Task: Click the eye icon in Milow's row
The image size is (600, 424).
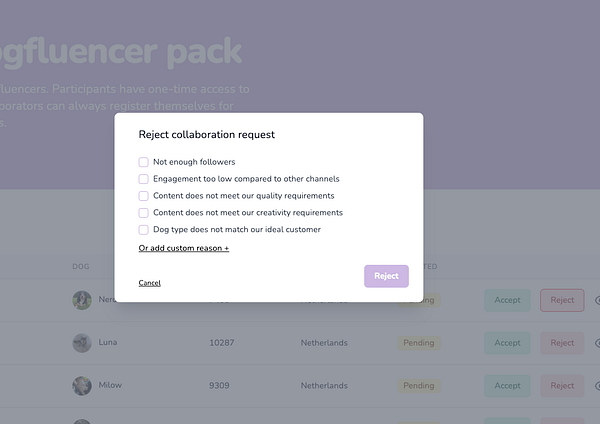Action: tap(596, 385)
